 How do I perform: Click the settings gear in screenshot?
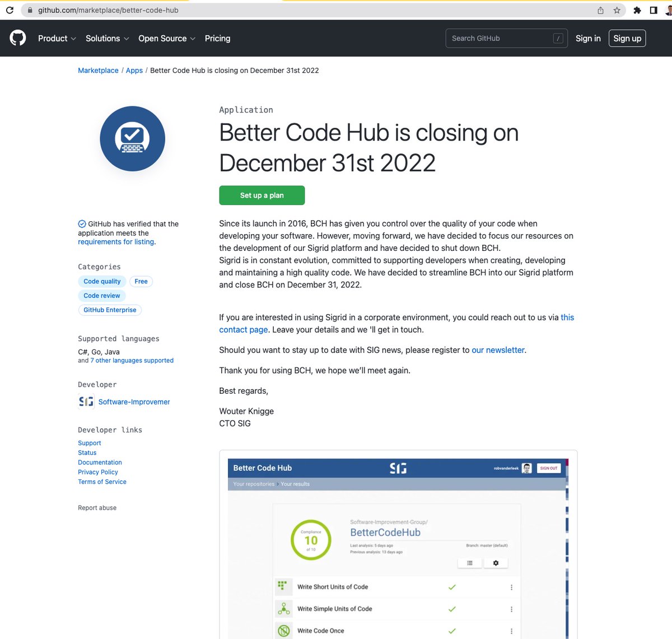tap(496, 563)
